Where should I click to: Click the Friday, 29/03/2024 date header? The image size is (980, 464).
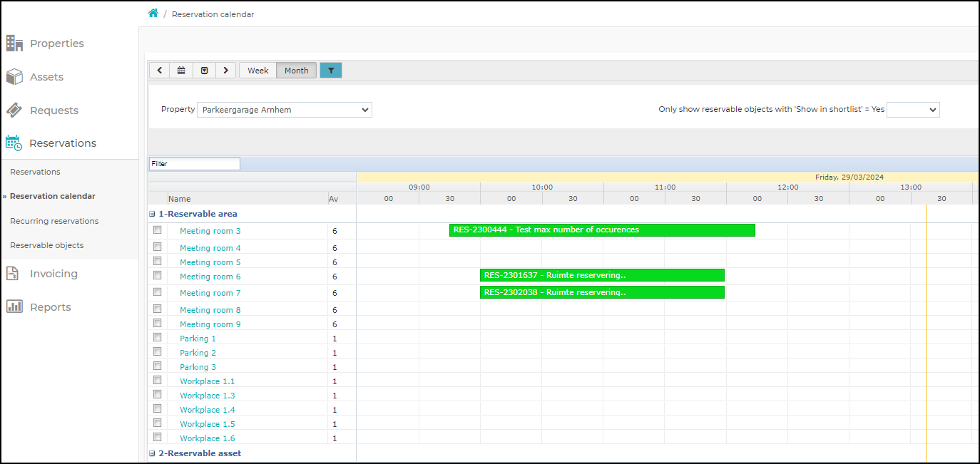pos(849,177)
